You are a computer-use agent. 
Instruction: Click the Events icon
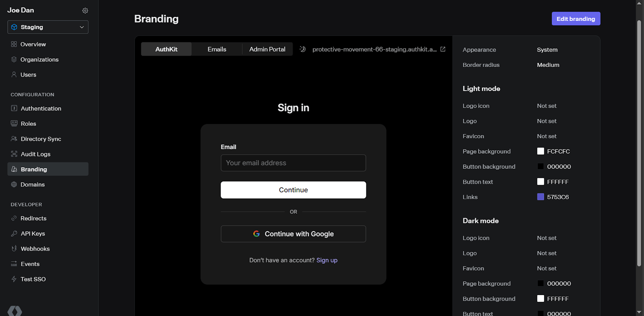(14, 264)
